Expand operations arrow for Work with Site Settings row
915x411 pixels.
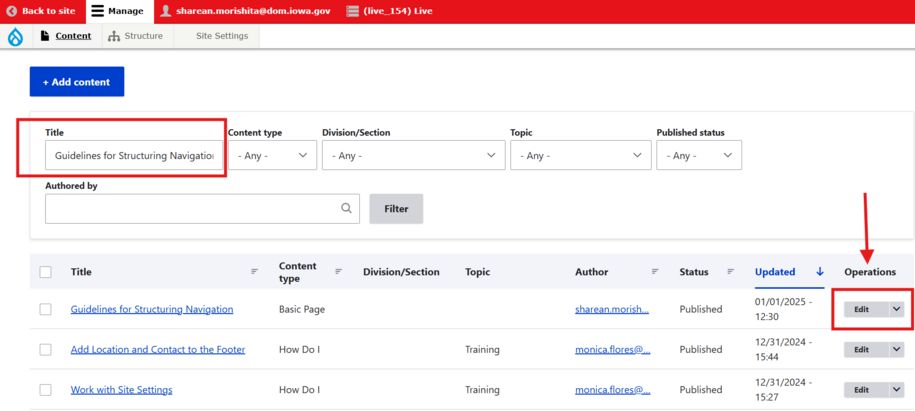(x=897, y=389)
